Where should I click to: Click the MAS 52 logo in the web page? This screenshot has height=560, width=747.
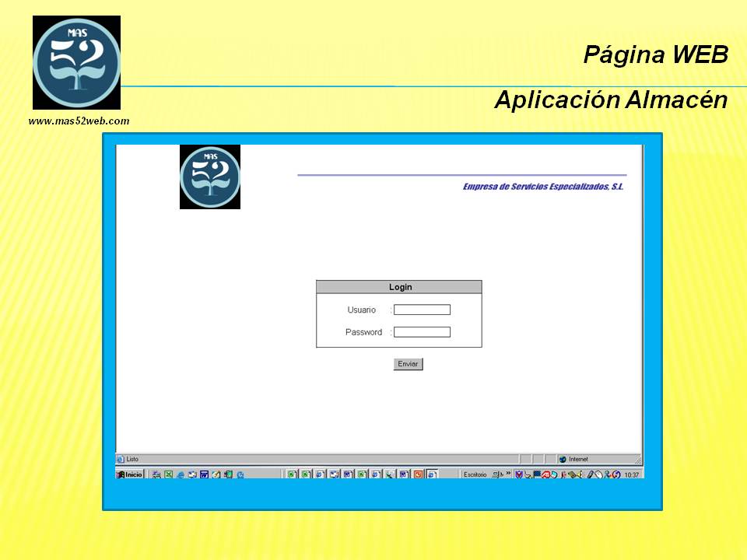click(x=210, y=177)
